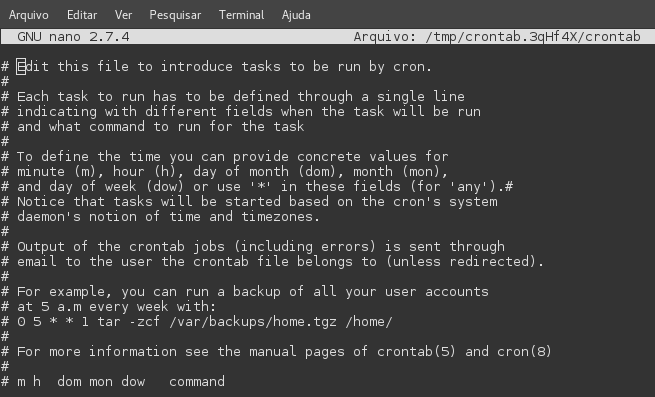Click the 'minute (m), hour (h)' line
This screenshot has width=655, height=397.
click(225, 172)
